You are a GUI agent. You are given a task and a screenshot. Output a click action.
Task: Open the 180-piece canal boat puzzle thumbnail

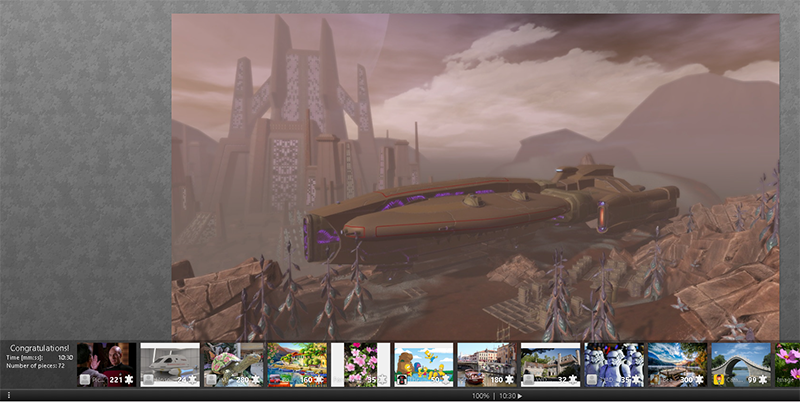487,364
